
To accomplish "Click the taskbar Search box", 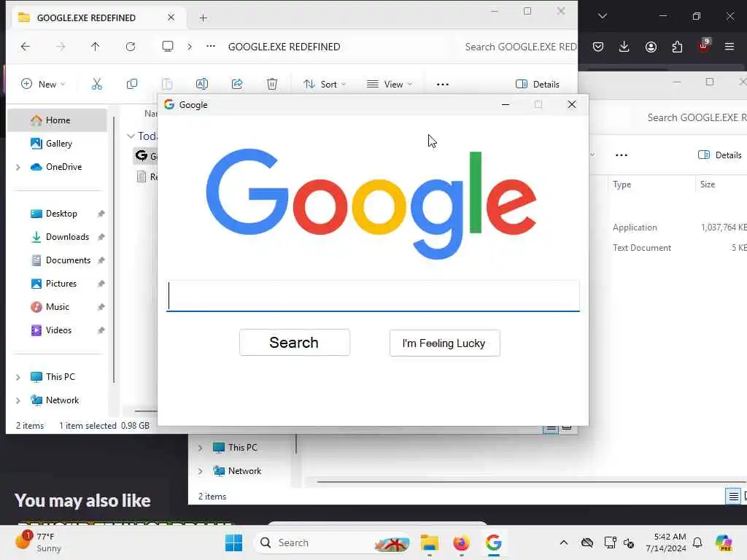I will coord(333,542).
